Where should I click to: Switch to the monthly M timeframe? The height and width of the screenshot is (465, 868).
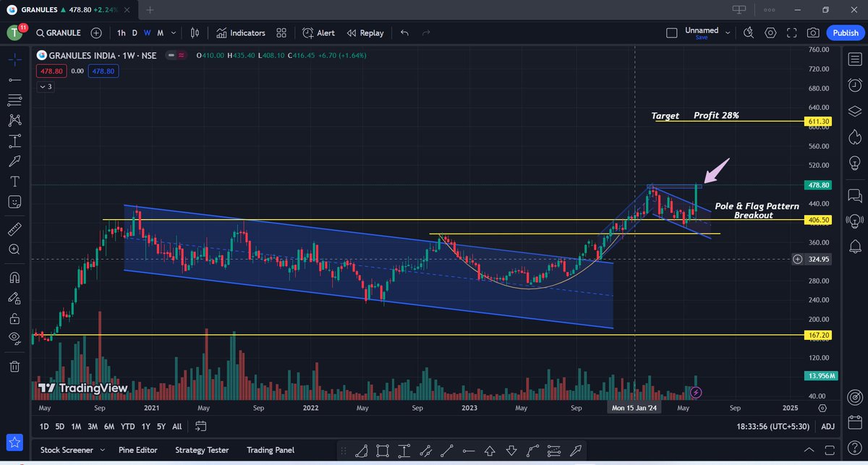(x=160, y=33)
